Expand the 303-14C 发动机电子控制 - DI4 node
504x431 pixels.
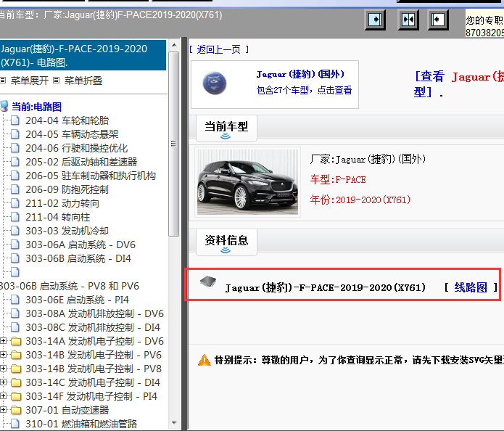[x=3, y=382]
